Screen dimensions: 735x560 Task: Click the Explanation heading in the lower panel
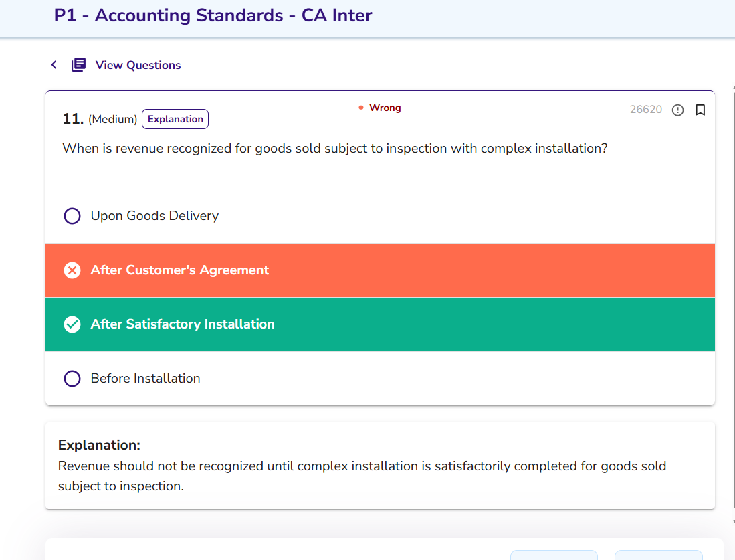point(99,445)
